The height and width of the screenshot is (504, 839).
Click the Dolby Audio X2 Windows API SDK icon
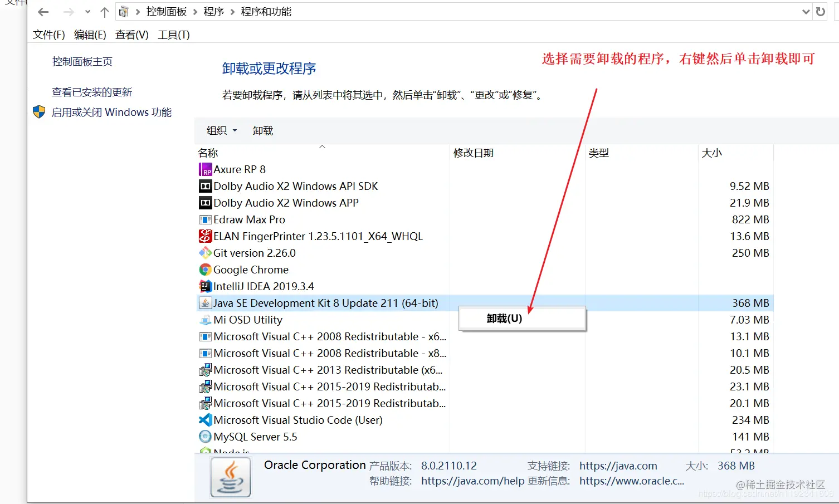[x=206, y=186]
